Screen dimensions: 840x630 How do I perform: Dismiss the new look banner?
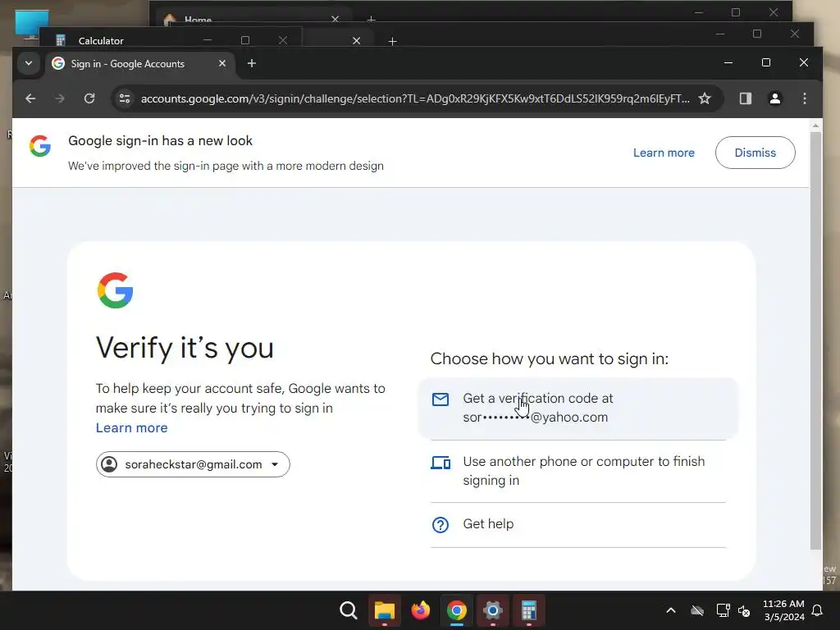click(x=755, y=153)
